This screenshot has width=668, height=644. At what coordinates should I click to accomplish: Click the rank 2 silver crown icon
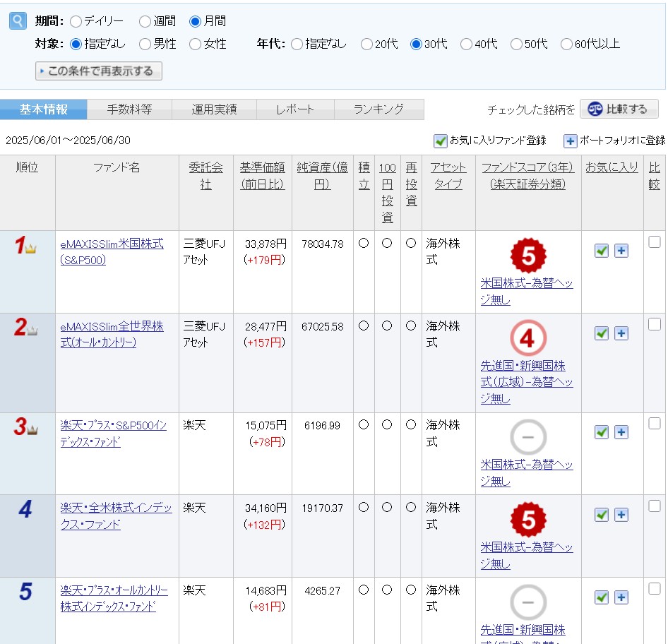click(32, 330)
